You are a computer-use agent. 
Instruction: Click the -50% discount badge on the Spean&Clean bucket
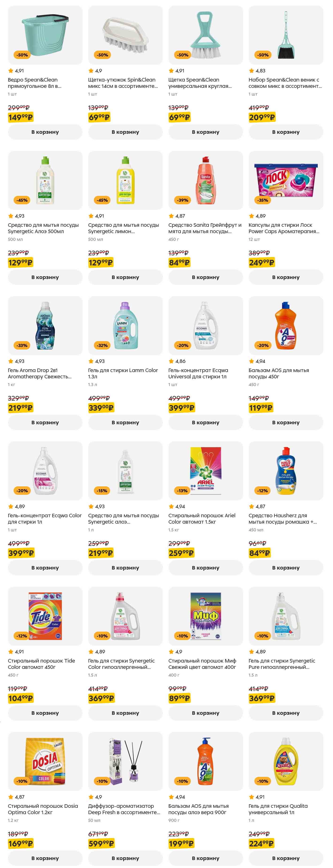pyautogui.click(x=22, y=55)
